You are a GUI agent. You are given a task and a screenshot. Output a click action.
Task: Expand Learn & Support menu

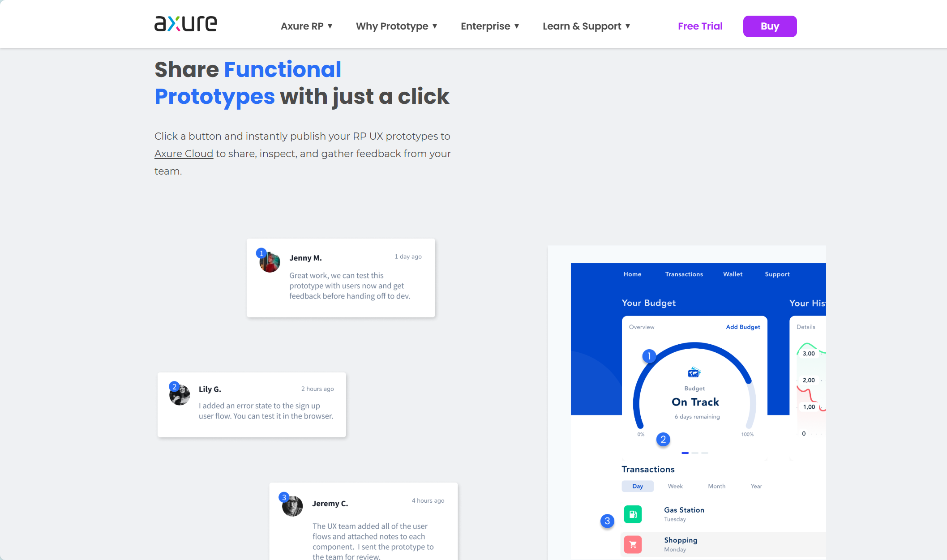point(586,26)
